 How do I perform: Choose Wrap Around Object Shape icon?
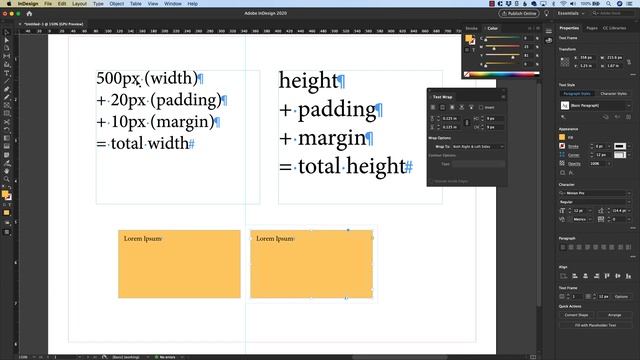(452, 107)
